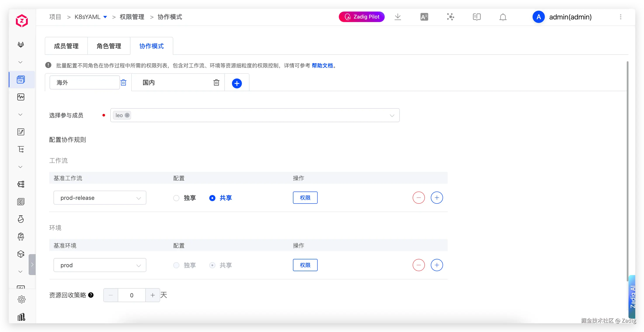644x332 pixels.
Task: Switch to 角色管理 tab
Action: pos(109,46)
